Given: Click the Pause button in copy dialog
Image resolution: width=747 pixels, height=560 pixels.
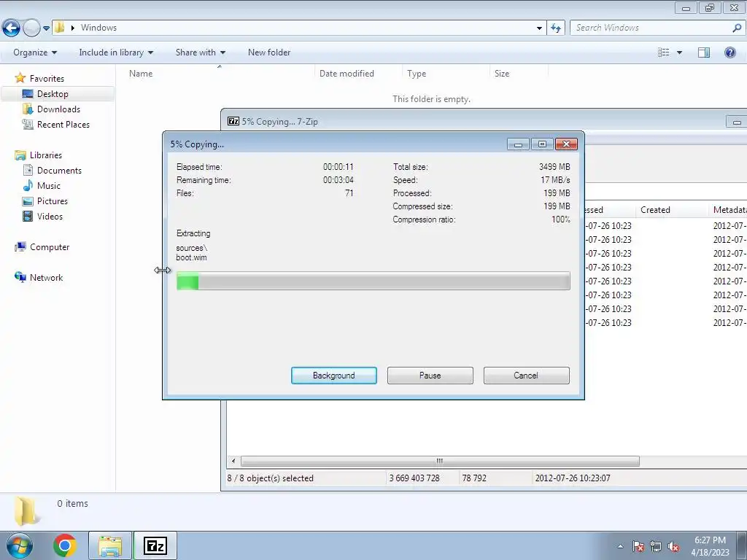Looking at the screenshot, I should (x=430, y=376).
